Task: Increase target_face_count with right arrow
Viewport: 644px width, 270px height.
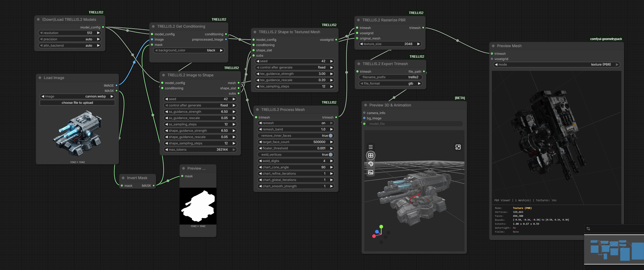Action: point(332,142)
